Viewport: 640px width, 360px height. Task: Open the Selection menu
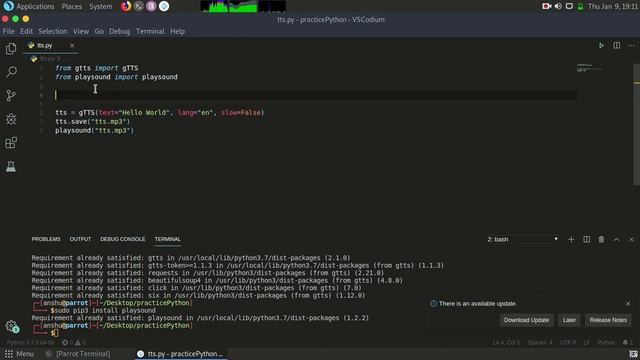53,31
